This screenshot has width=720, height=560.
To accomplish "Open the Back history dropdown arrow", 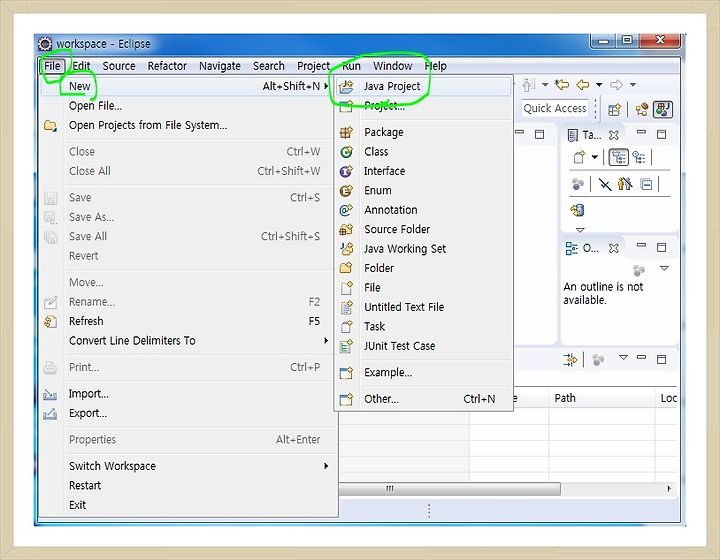I will click(599, 84).
